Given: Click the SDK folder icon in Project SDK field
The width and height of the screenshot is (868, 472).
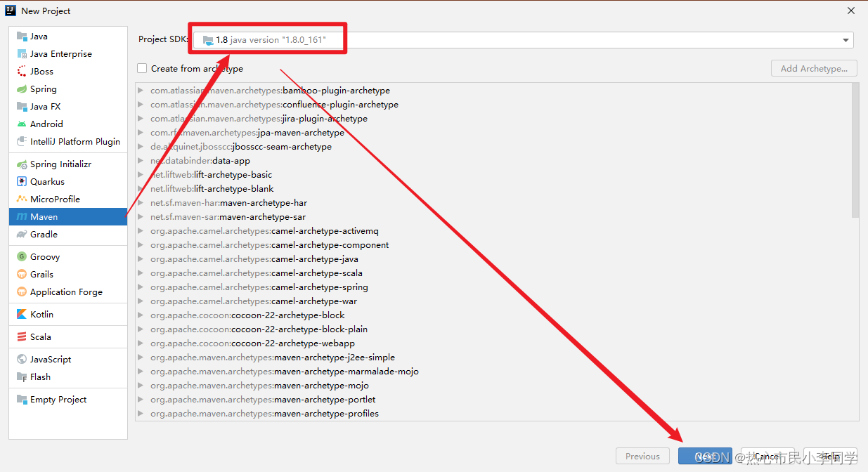Looking at the screenshot, I should [x=208, y=40].
